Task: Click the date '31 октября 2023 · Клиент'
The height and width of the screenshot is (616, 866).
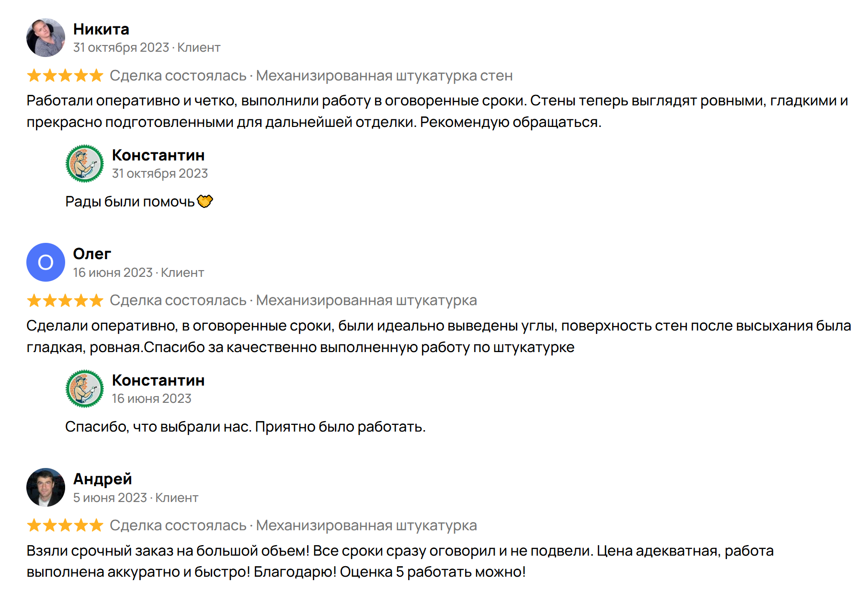Action: click(x=147, y=47)
